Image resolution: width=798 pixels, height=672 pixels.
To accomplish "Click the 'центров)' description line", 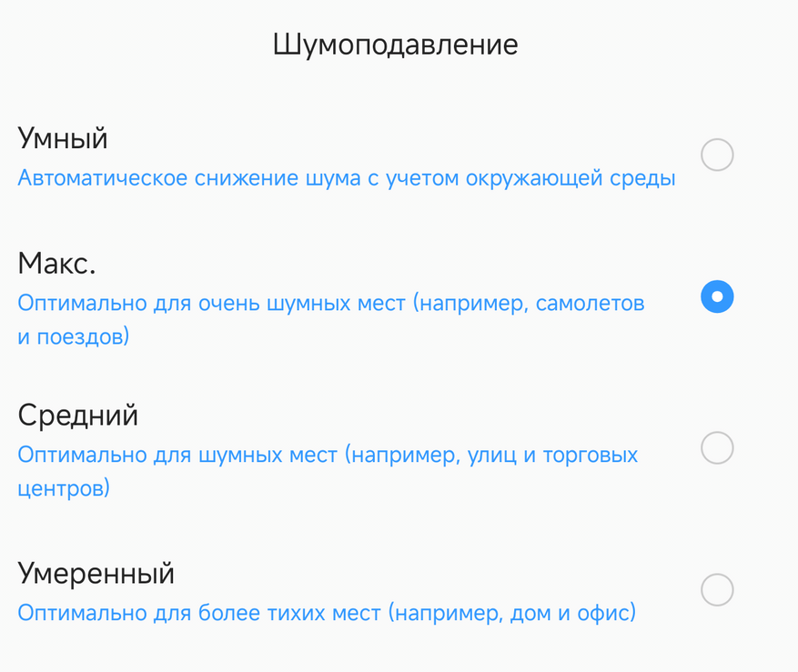I will (x=64, y=489).
